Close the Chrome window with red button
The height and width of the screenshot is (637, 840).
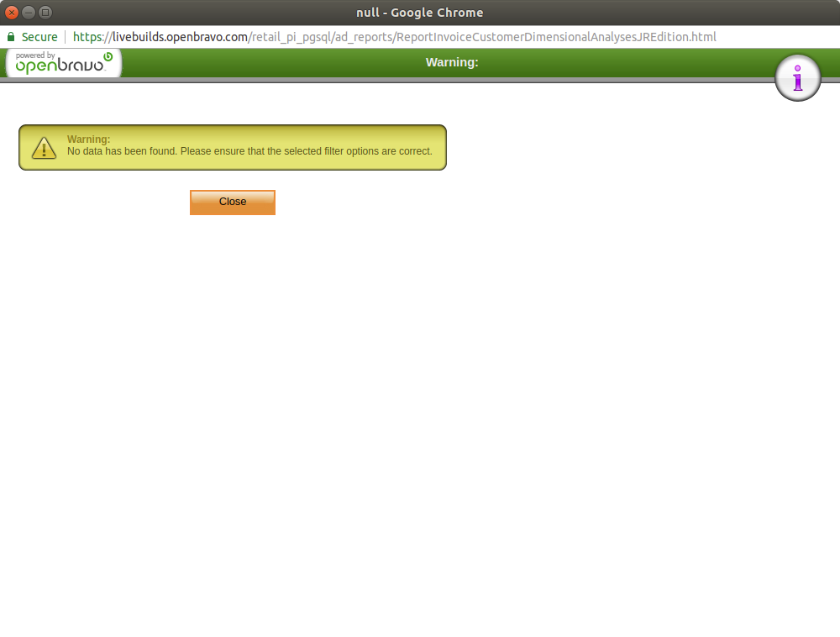[12, 13]
